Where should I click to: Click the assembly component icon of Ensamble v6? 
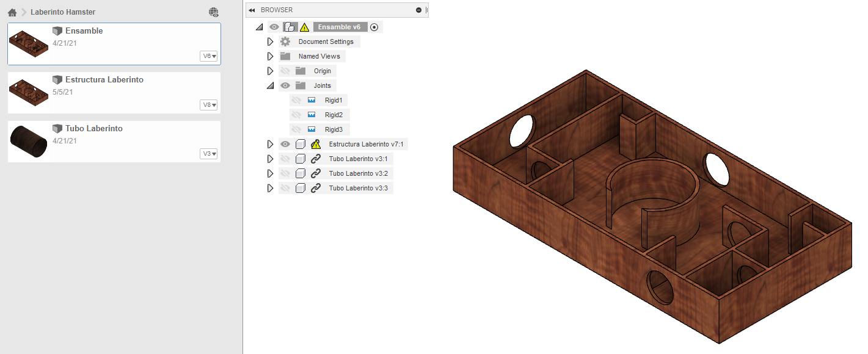(x=290, y=27)
